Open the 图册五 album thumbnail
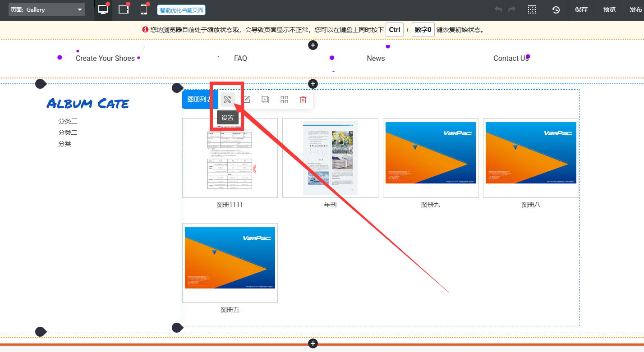Image resolution: width=644 pixels, height=352 pixels. coord(230,263)
